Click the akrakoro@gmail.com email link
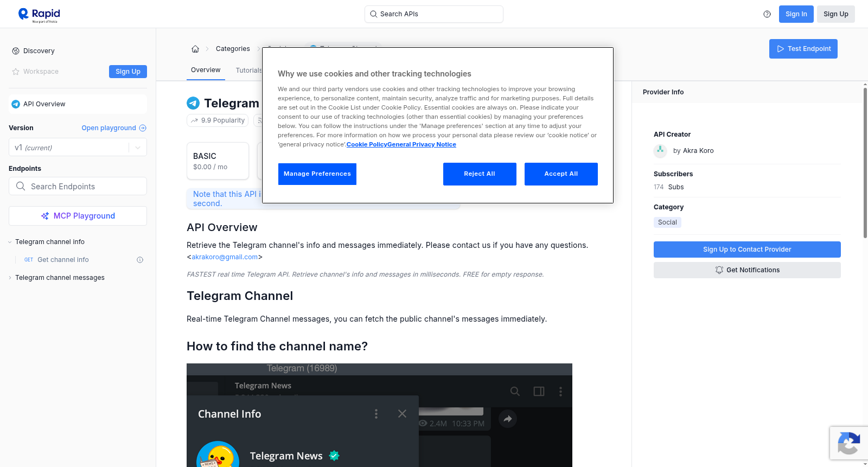The width and height of the screenshot is (868, 467). tap(225, 257)
